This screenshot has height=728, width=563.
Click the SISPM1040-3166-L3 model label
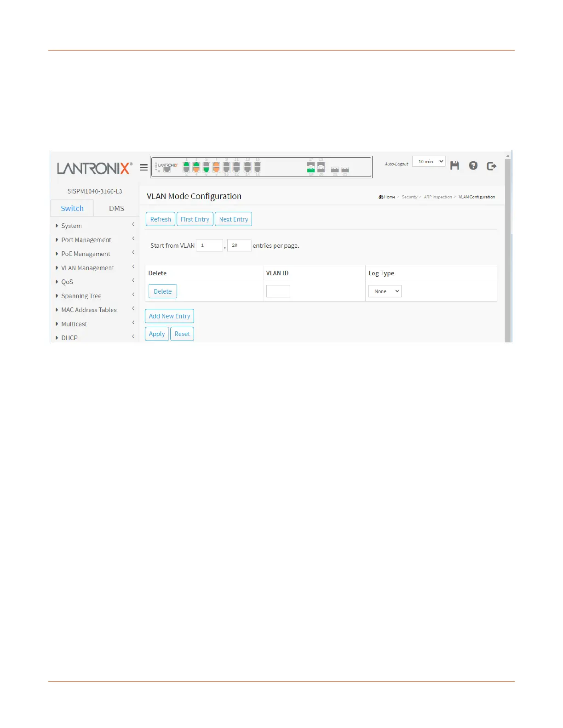(x=95, y=191)
